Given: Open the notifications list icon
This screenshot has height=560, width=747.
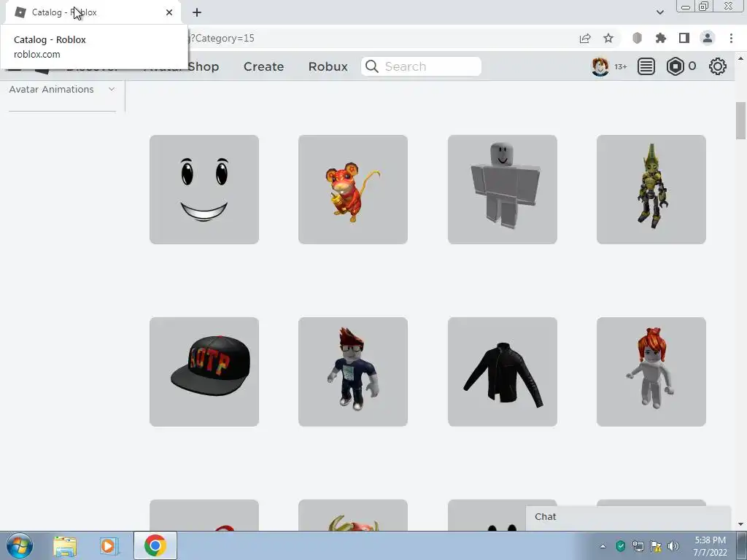Looking at the screenshot, I should point(646,66).
